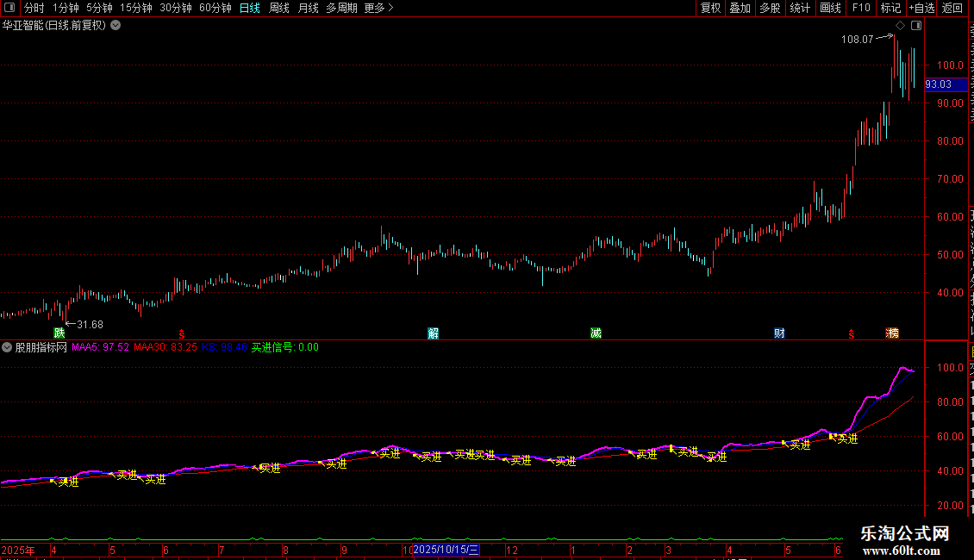Image resolution: width=974 pixels, height=560 pixels.
Task: Click the green 跌 event marker
Action: point(59,333)
